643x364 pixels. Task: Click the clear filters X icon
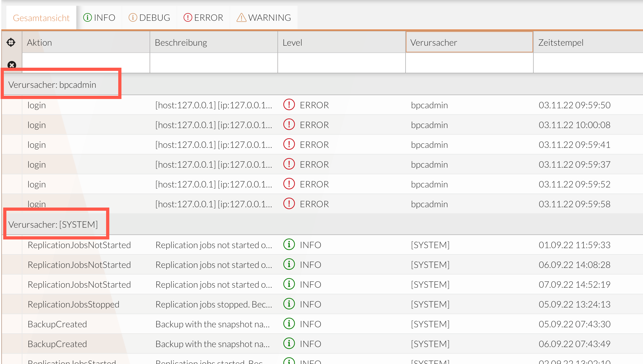click(x=12, y=65)
